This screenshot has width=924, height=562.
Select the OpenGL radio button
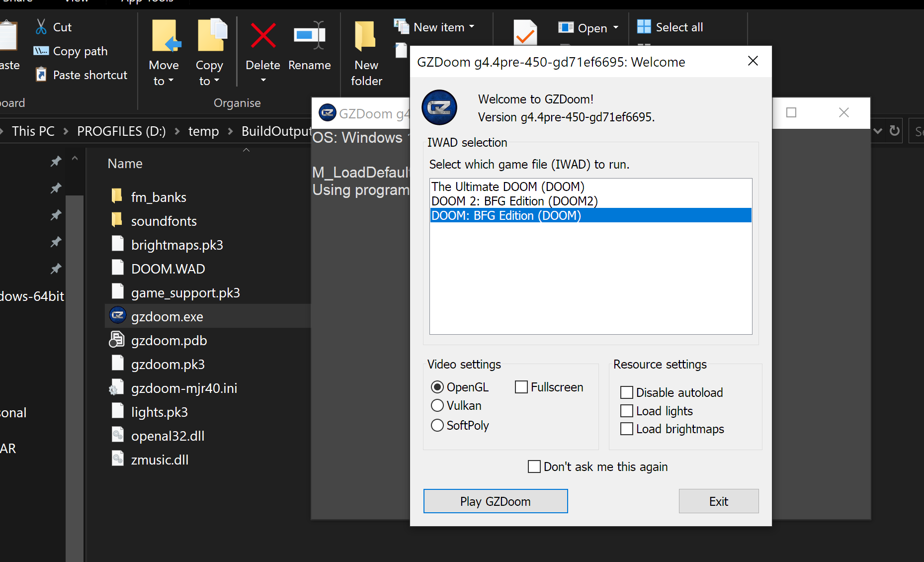click(437, 386)
